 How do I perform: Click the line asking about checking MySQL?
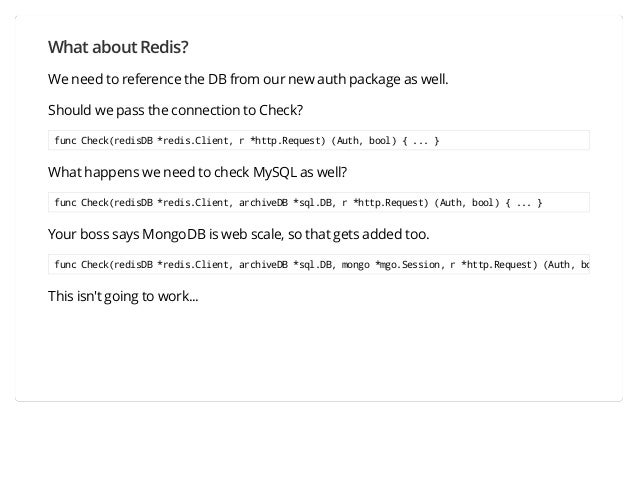click(x=197, y=172)
